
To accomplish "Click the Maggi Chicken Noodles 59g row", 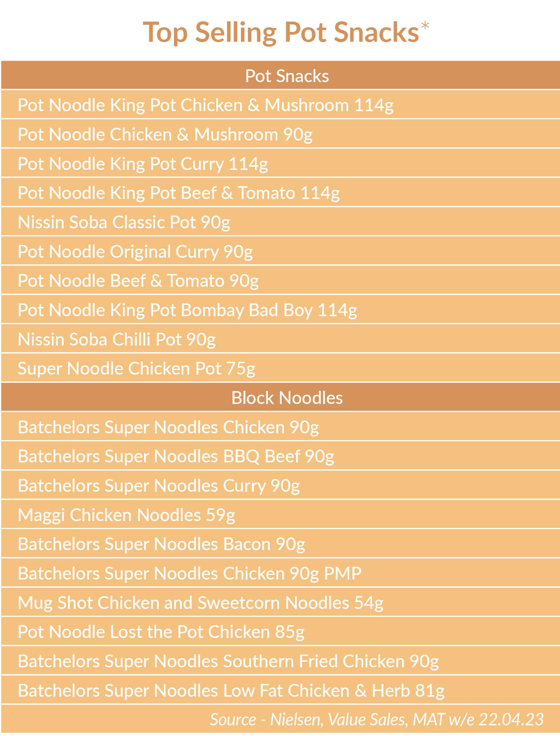I will tap(126, 515).
